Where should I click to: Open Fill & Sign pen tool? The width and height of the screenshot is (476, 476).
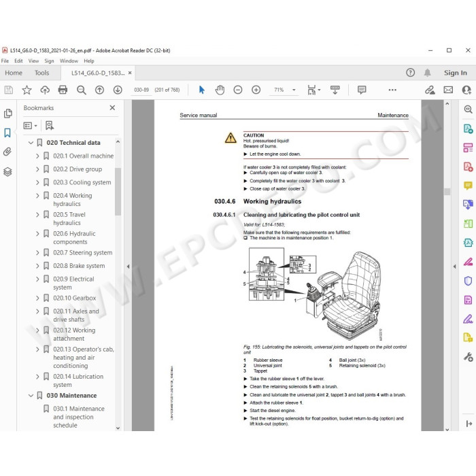tap(468, 319)
